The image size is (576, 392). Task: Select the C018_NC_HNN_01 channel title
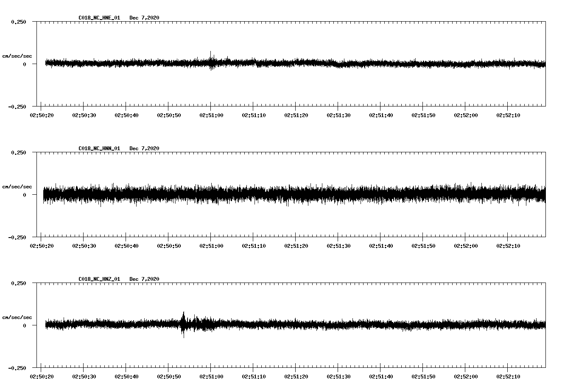click(98, 148)
